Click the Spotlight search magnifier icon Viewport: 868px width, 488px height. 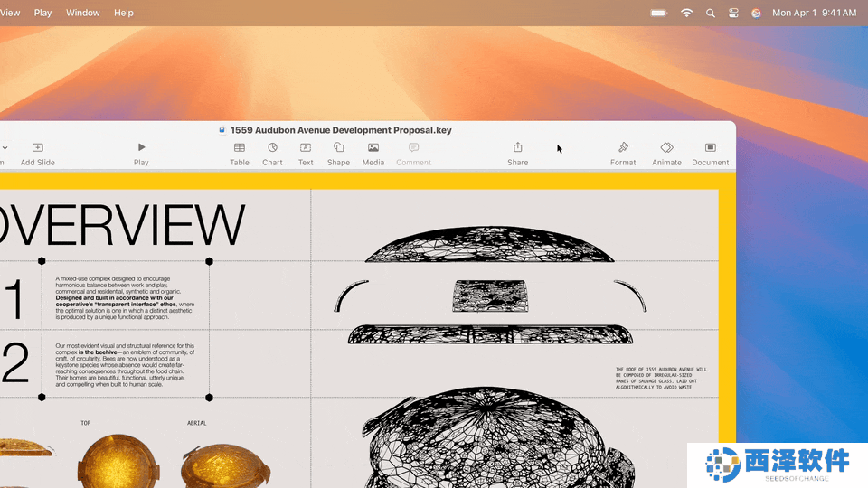710,13
